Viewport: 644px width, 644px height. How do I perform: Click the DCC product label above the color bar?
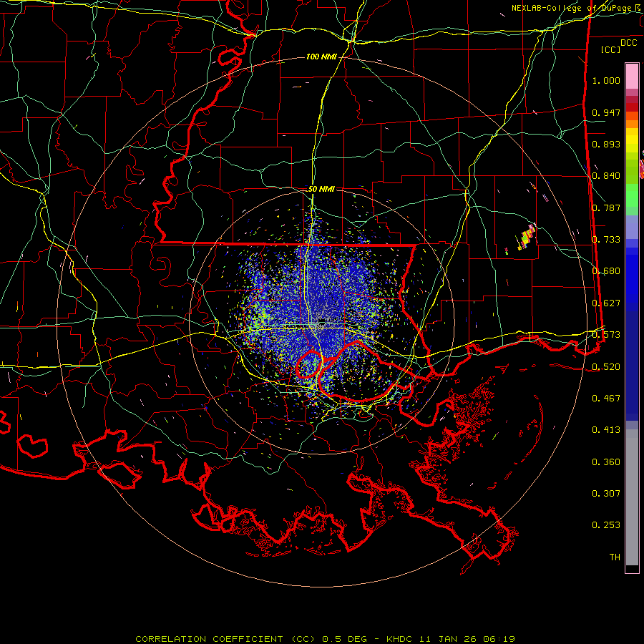pyautogui.click(x=628, y=43)
